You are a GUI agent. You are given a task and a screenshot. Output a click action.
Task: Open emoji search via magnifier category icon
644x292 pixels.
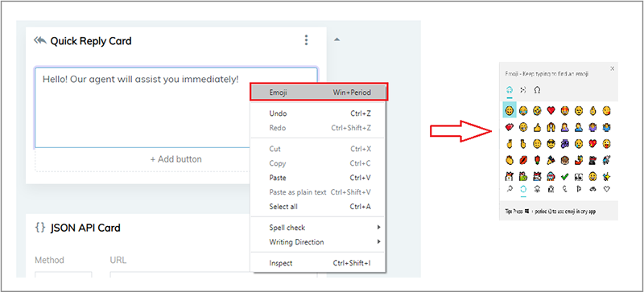point(510,189)
